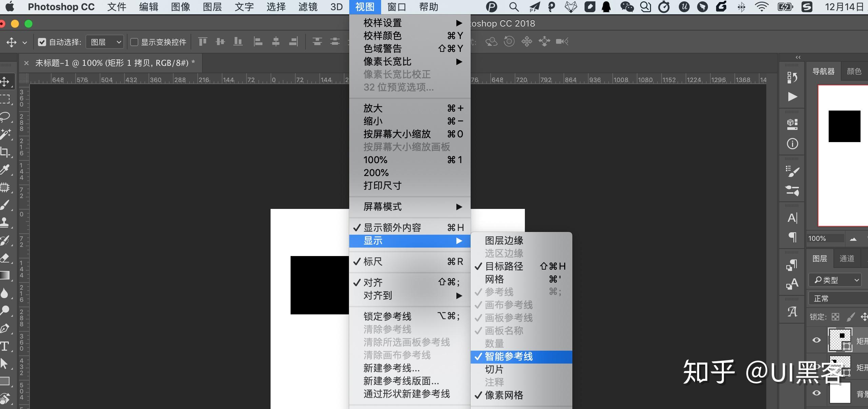
Task: Open the Info panel icon
Action: point(792,144)
